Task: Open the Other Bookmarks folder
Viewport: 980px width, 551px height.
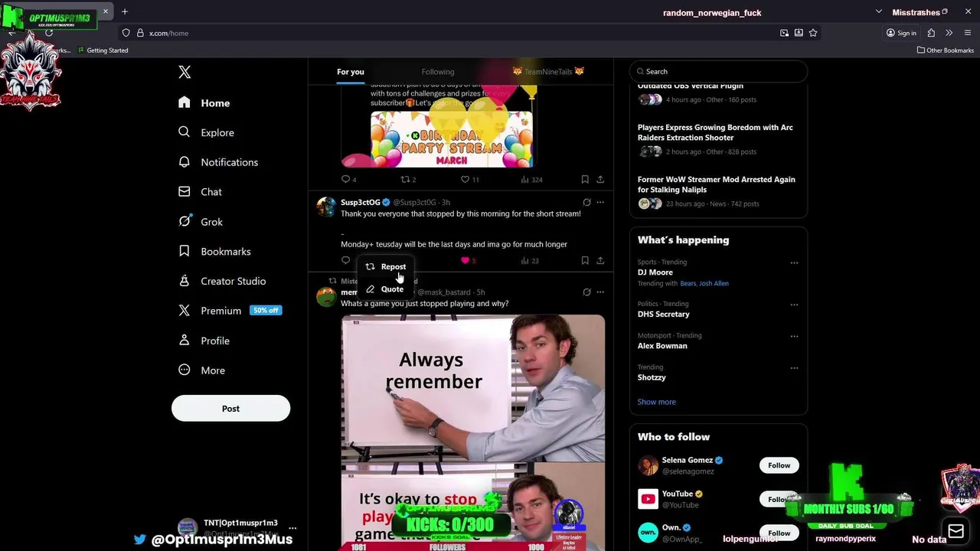Action: coord(945,51)
